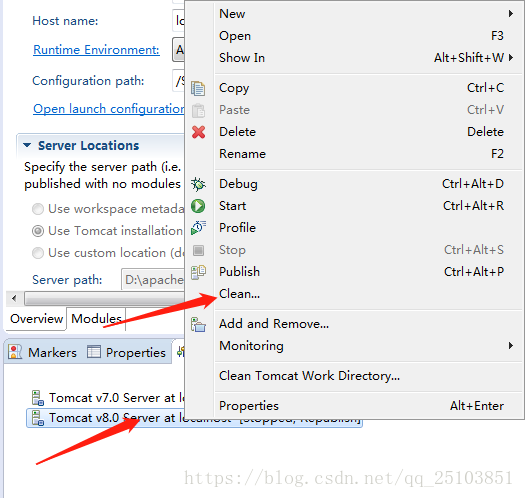Select Copy in the context menu

click(368, 88)
